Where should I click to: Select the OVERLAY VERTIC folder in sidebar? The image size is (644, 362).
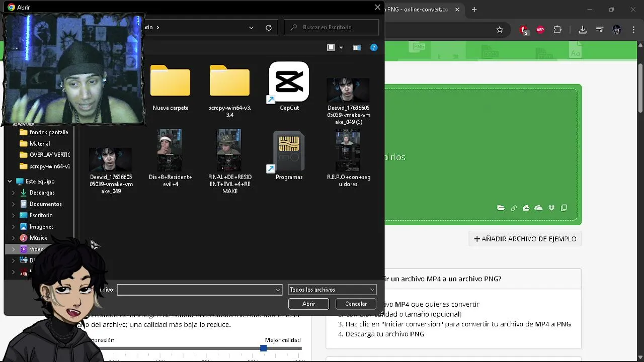pos(45,155)
